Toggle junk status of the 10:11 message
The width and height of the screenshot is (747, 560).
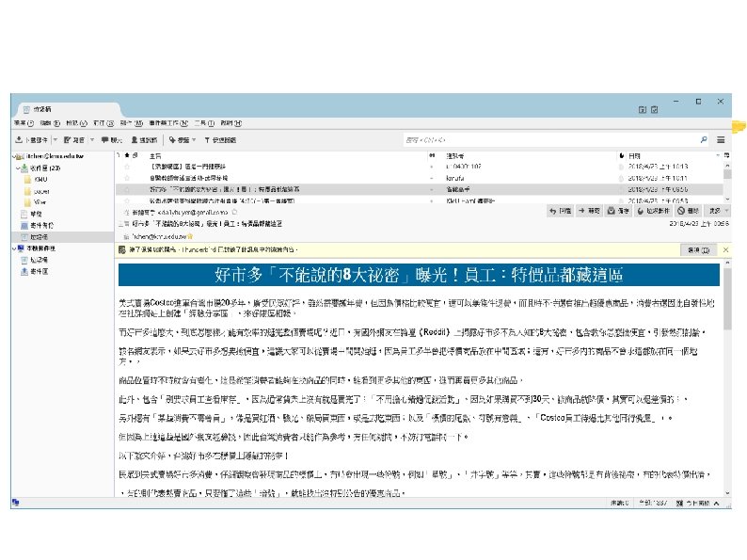point(621,178)
